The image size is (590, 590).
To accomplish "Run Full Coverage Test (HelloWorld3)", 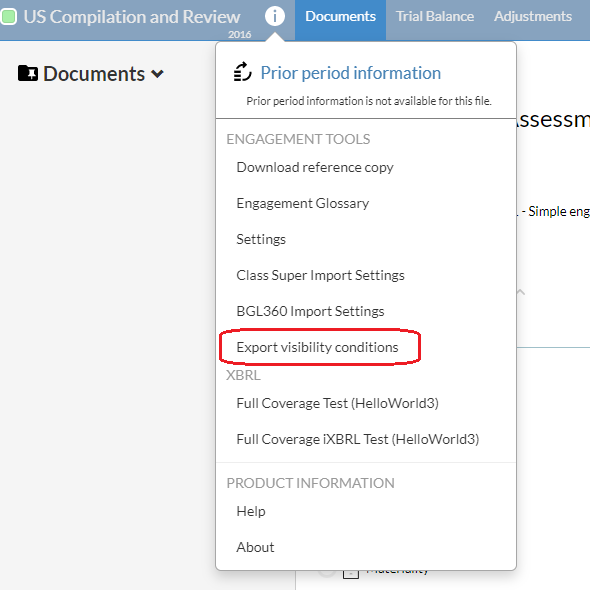I will point(338,403).
